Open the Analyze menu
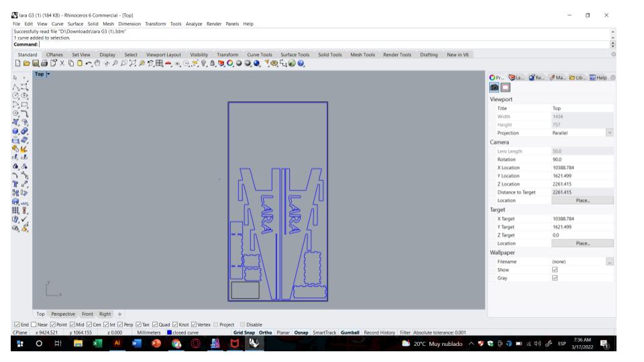Viewport: 644px width, 362px height. click(193, 24)
